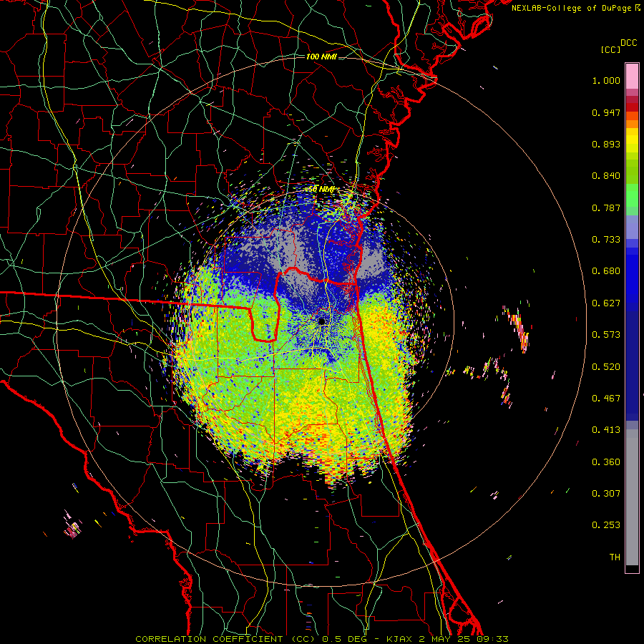Image resolution: width=644 pixels, height=644 pixels.
Task: Select the 0.680 scale value
Action: pos(606,271)
